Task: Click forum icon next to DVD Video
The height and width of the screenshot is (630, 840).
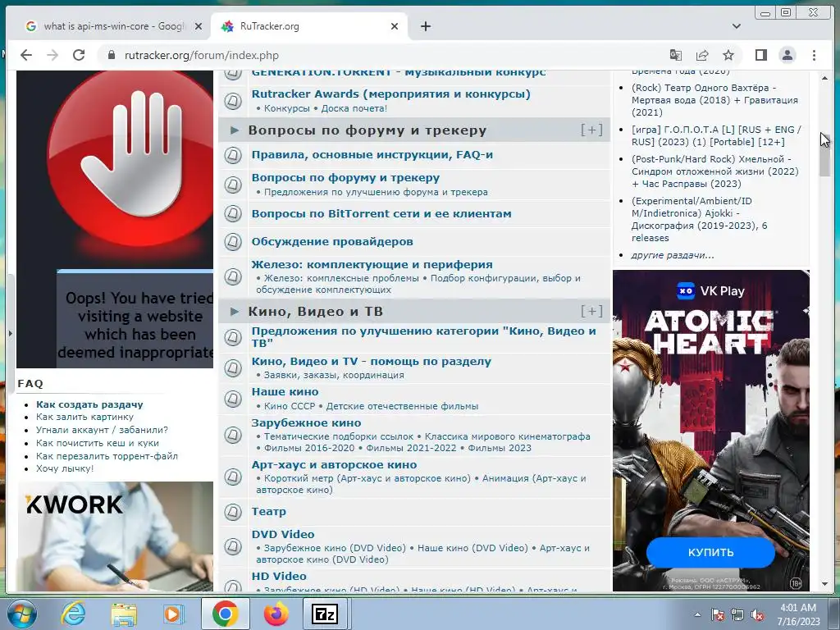Action: click(232, 546)
